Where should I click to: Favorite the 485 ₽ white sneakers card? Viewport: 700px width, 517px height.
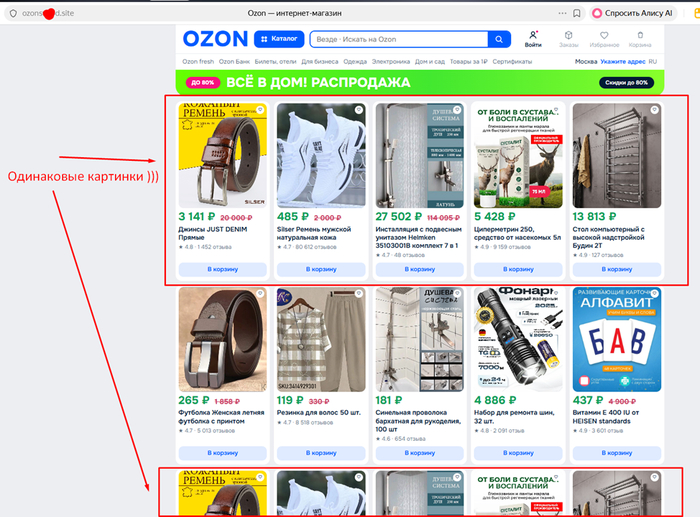(x=358, y=109)
